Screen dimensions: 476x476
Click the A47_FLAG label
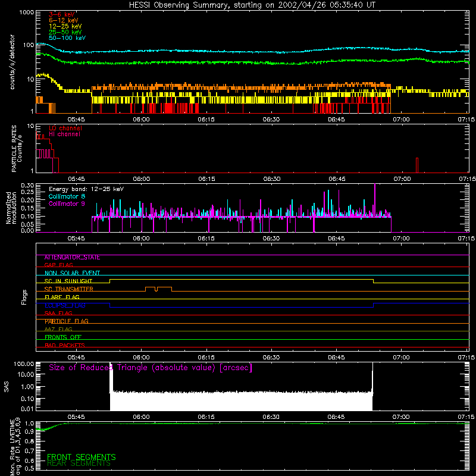(x=58, y=329)
